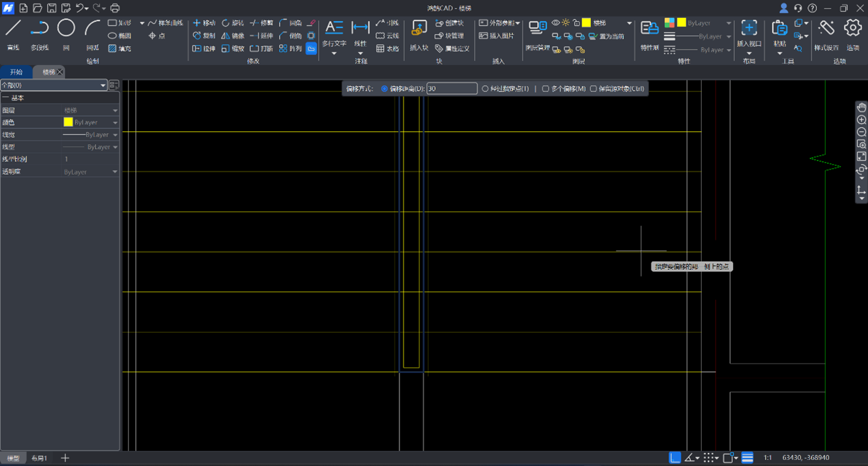Select the 偏移距离(D) offset distance radio button

[384, 89]
